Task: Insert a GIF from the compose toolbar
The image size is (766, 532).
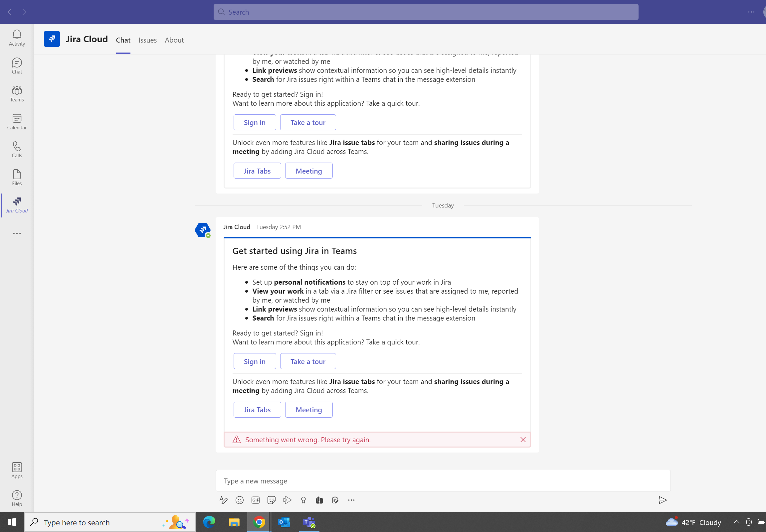Action: 256,500
